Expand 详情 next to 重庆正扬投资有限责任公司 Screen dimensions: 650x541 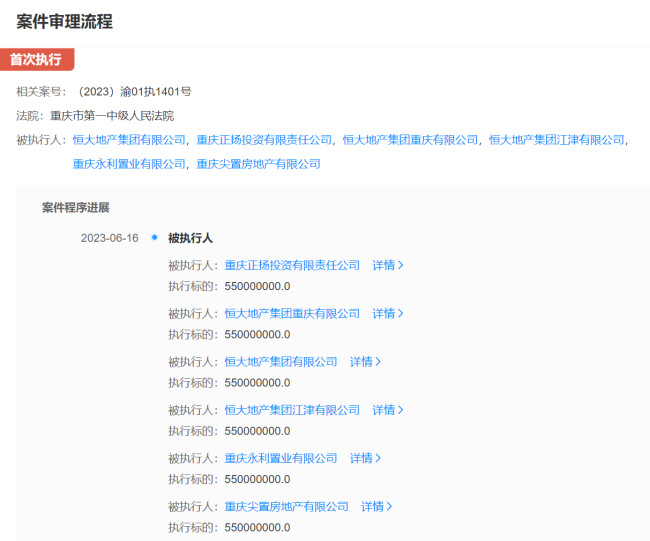(x=388, y=265)
